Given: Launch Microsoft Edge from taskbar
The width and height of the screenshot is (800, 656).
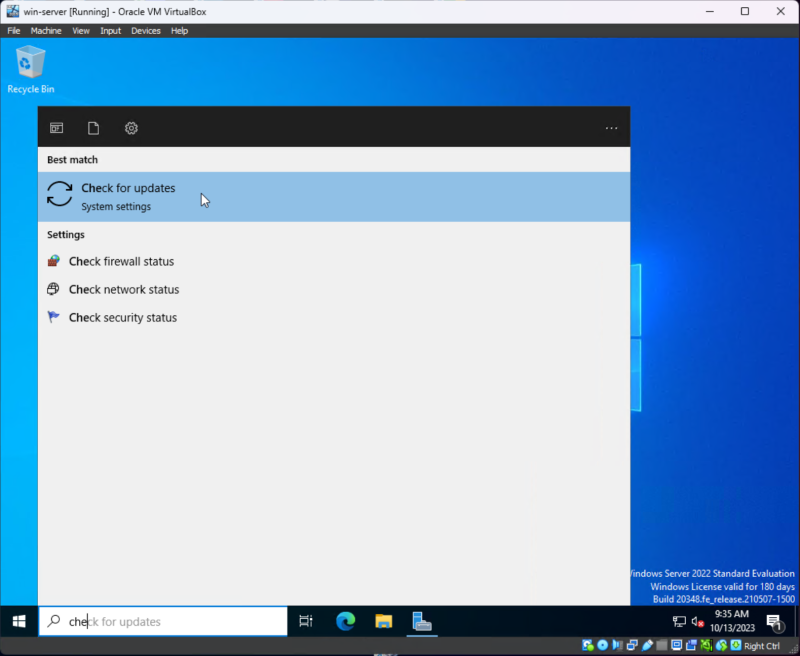Looking at the screenshot, I should point(345,621).
